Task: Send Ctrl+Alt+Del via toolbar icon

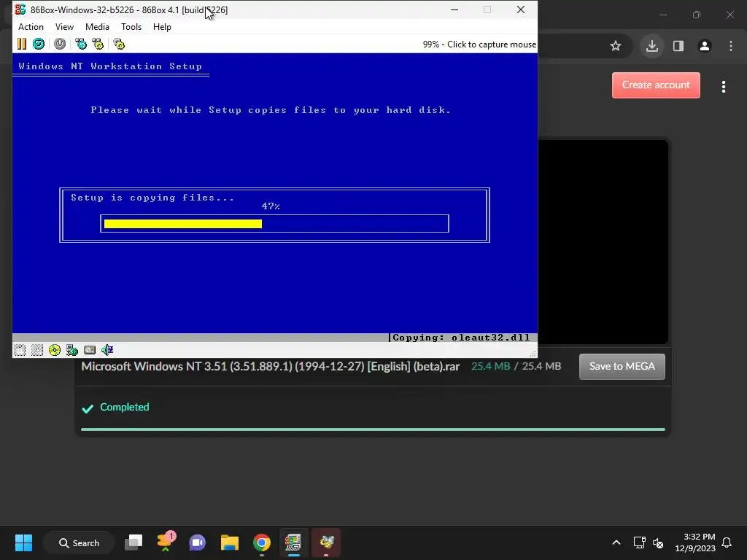Action: click(x=81, y=44)
